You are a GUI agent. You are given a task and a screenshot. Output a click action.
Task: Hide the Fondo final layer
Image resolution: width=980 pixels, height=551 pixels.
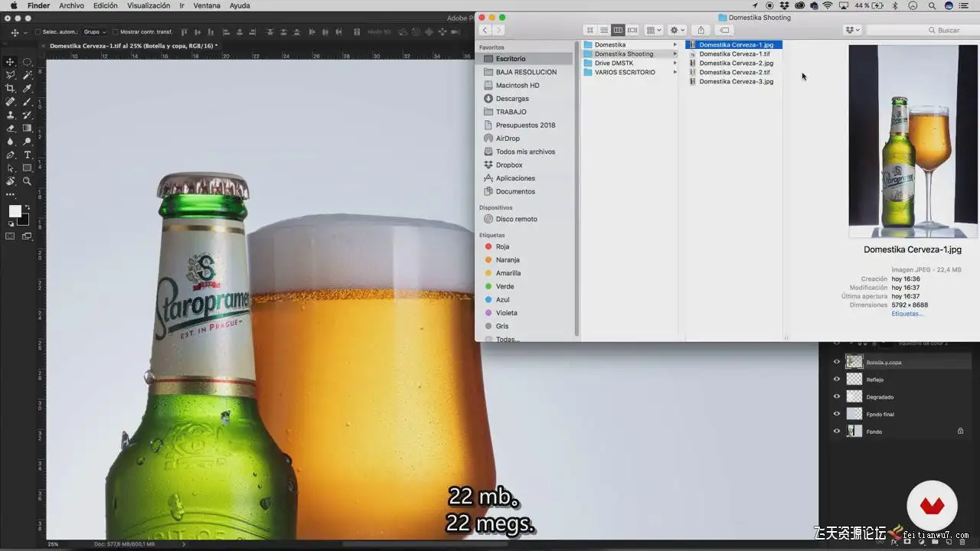click(837, 414)
